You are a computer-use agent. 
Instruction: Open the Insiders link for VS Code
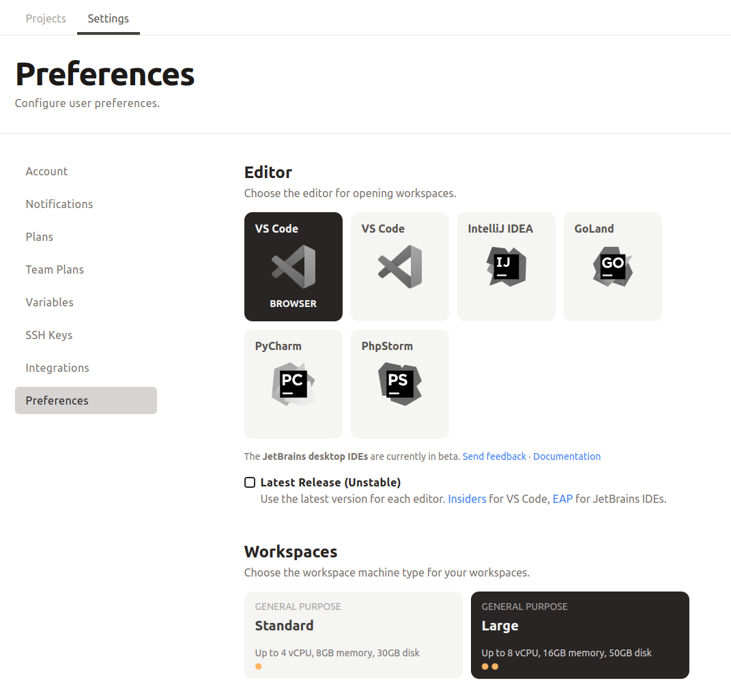tap(467, 499)
